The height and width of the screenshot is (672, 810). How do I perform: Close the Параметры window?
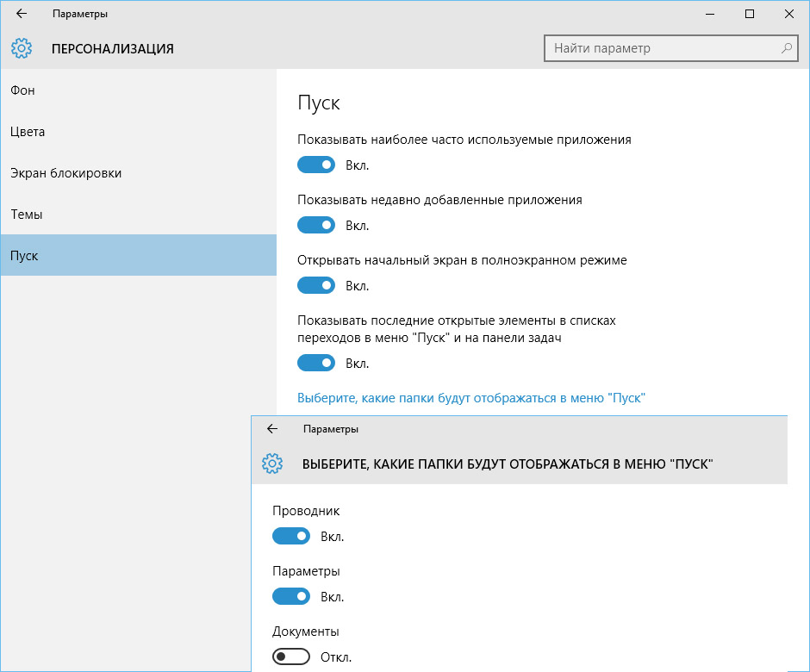tap(788, 14)
